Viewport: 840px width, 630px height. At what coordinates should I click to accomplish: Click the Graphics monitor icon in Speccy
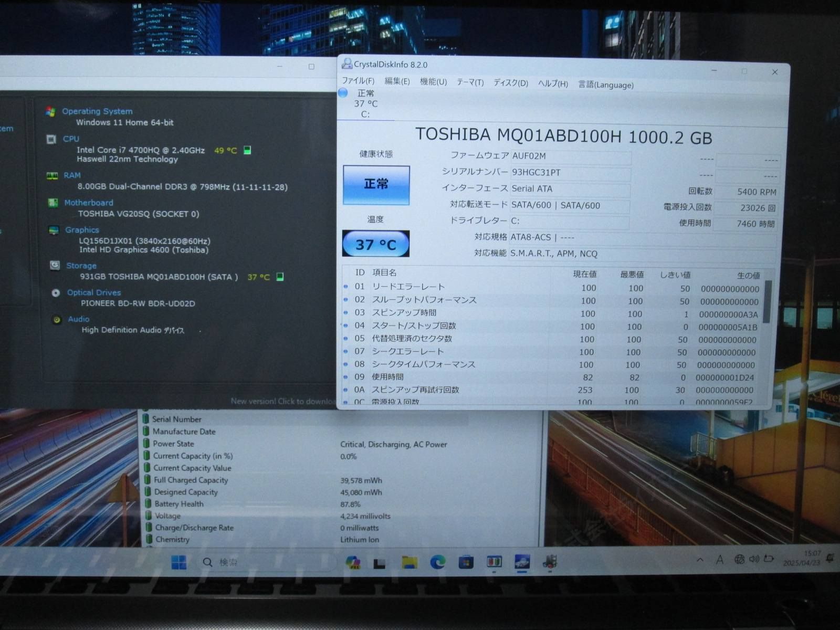coord(54,230)
